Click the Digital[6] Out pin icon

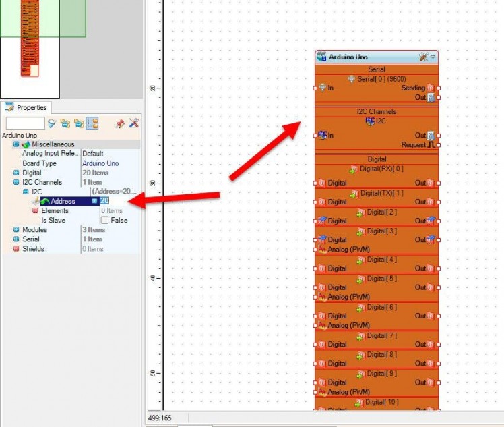(431, 316)
